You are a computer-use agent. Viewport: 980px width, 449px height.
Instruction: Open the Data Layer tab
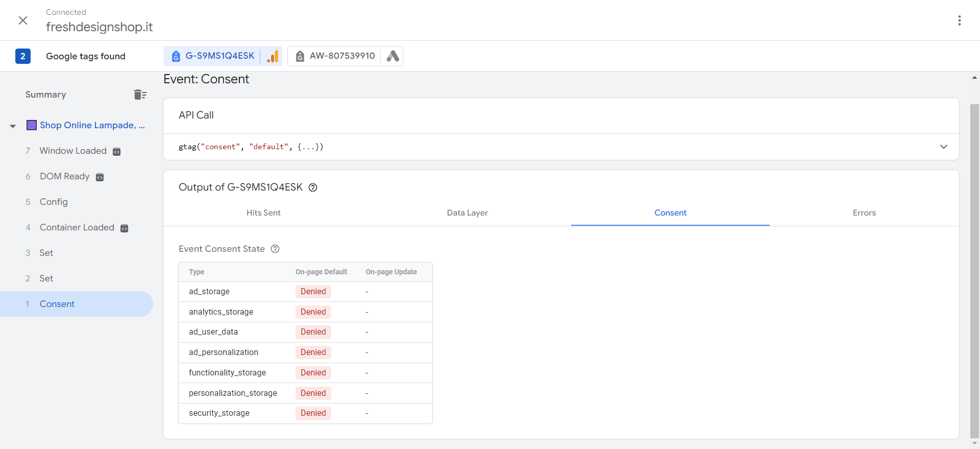coord(467,213)
